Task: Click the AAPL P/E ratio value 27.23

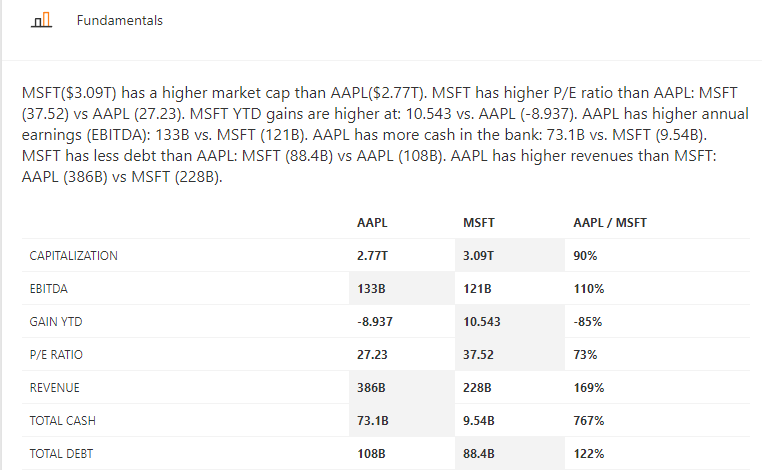Action: click(x=373, y=355)
